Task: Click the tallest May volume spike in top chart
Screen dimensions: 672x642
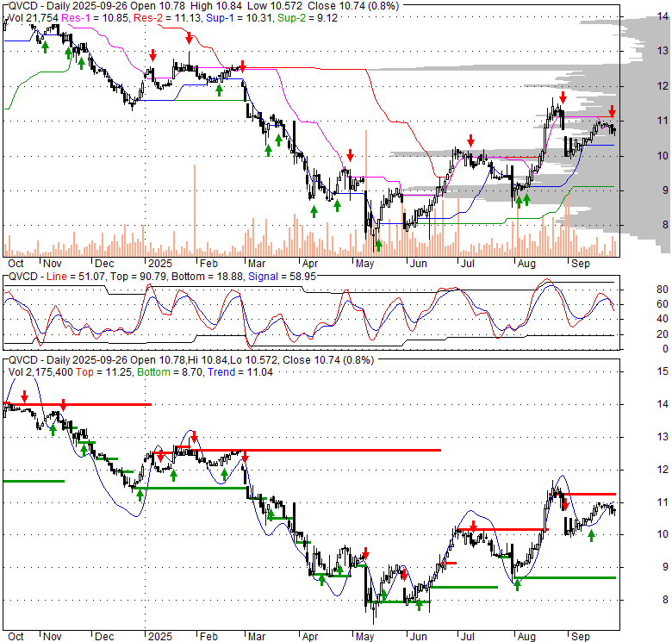Action: (x=366, y=193)
